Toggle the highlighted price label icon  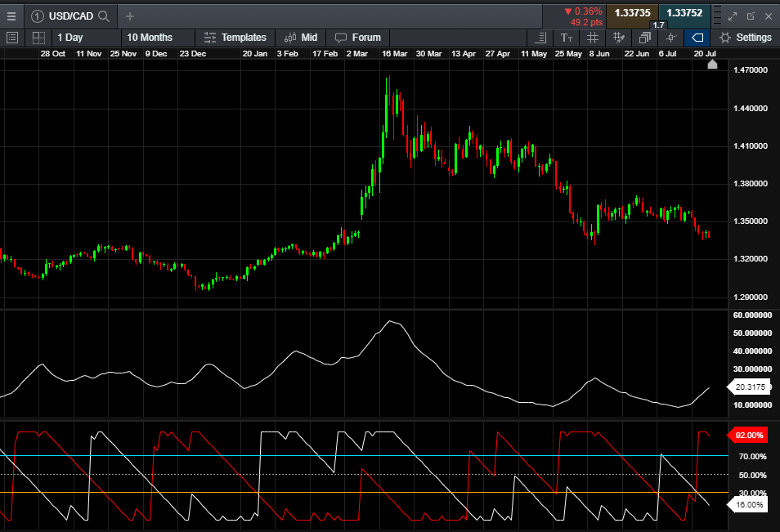coord(697,38)
